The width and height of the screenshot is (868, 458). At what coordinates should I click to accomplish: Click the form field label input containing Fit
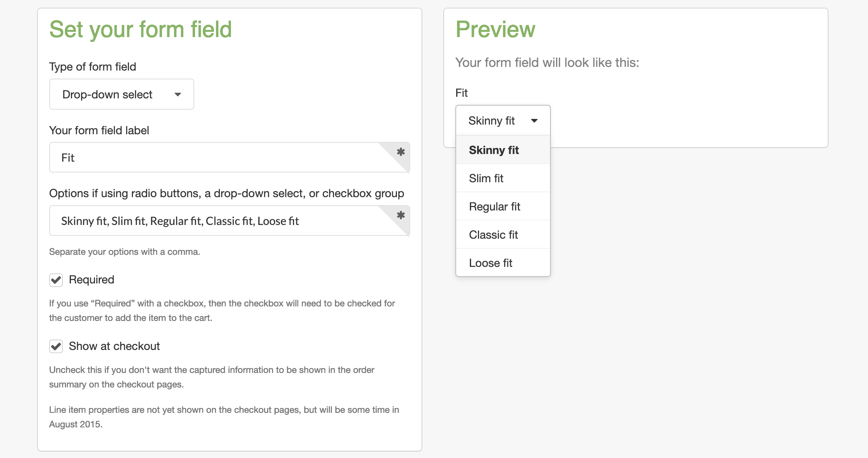(x=218, y=158)
